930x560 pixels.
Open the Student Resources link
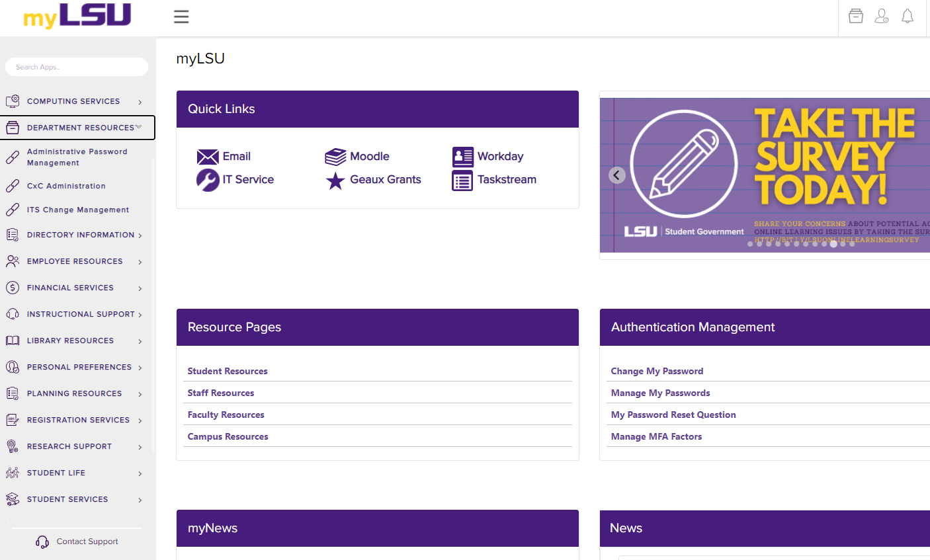[228, 371]
